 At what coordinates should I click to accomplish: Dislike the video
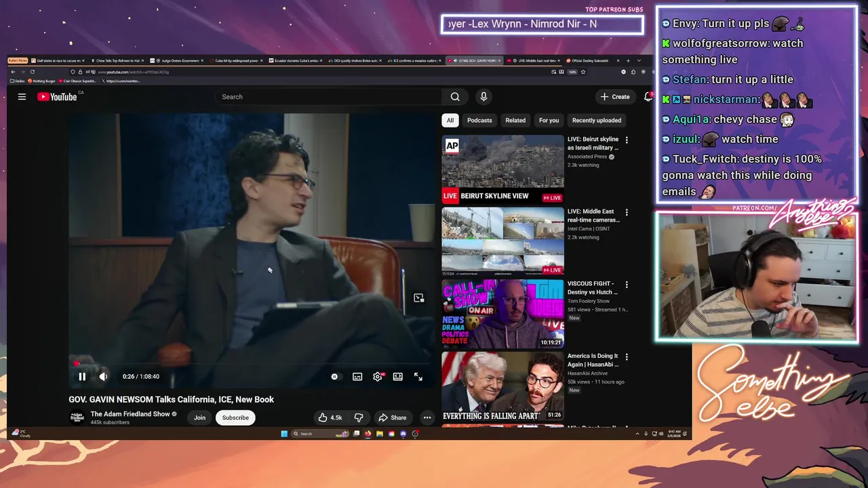coord(359,418)
